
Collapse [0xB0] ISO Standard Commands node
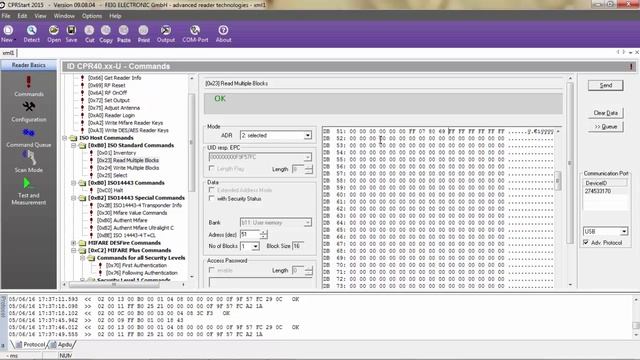click(x=73, y=145)
